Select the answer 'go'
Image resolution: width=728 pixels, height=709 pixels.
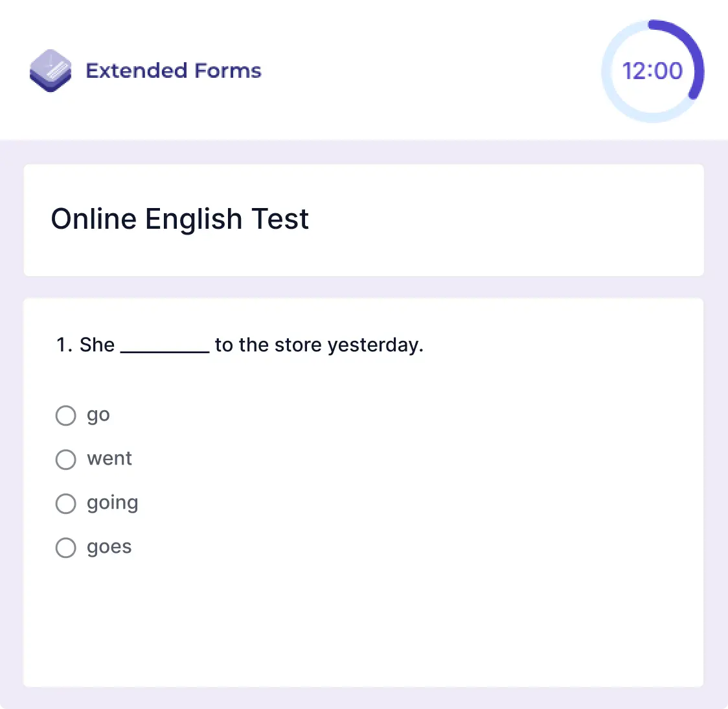[65, 415]
